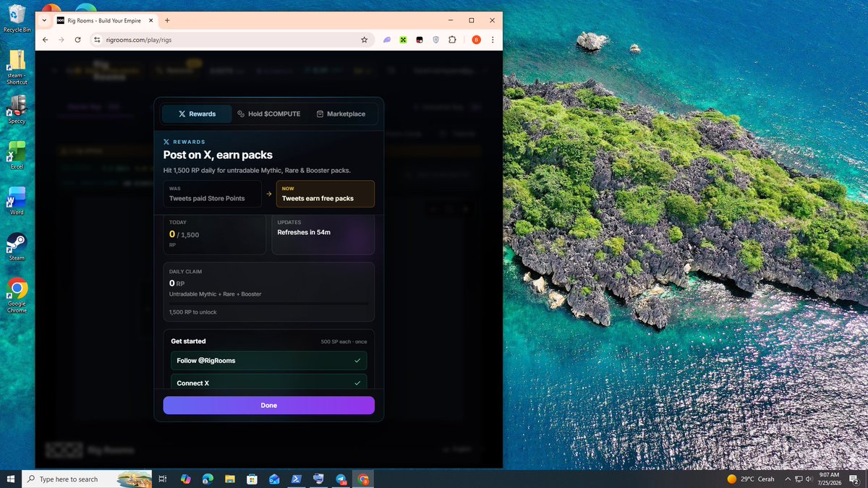Open Copilot from the taskbar
Viewport: 868px width, 488px height.
[185, 479]
